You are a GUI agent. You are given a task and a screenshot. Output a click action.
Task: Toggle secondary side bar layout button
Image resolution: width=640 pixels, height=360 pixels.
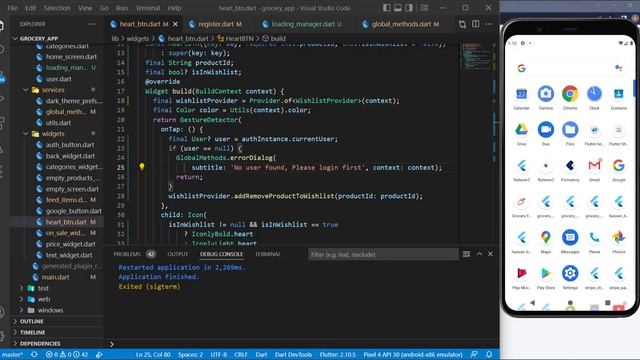pos(409,8)
